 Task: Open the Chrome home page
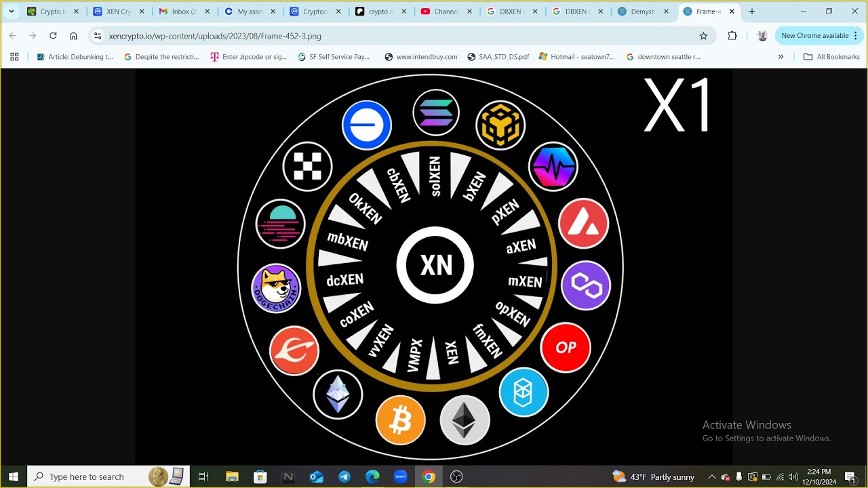click(x=73, y=36)
